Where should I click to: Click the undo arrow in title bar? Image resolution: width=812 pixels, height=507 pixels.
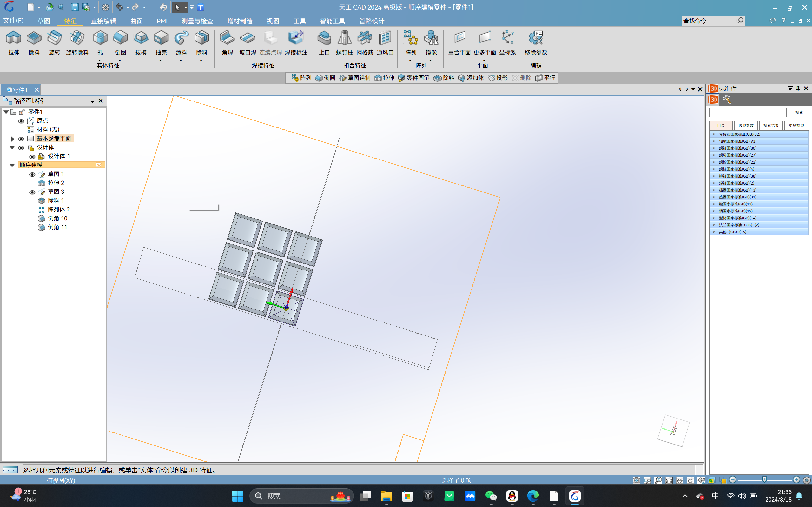pyautogui.click(x=119, y=7)
